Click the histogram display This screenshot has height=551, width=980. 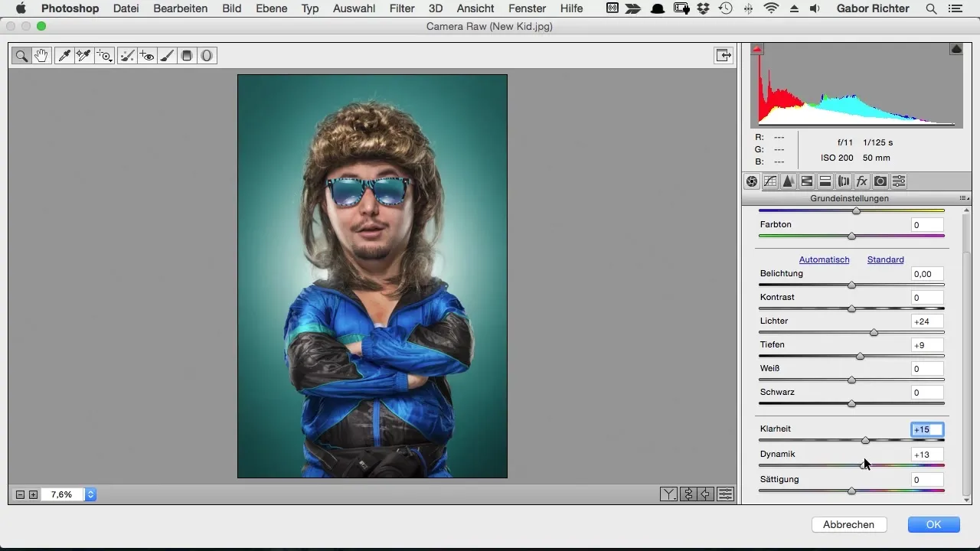pos(857,86)
